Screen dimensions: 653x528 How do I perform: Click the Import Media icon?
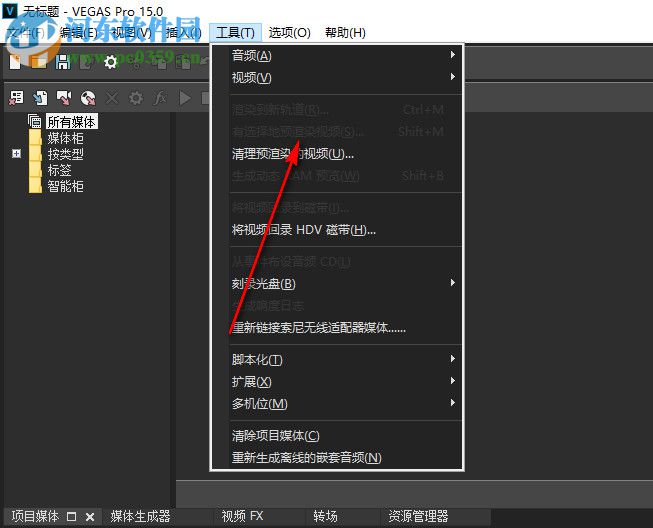coord(40,98)
